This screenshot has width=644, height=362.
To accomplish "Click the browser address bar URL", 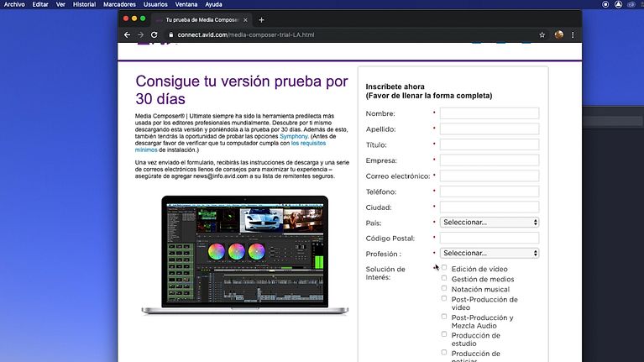I will point(246,35).
